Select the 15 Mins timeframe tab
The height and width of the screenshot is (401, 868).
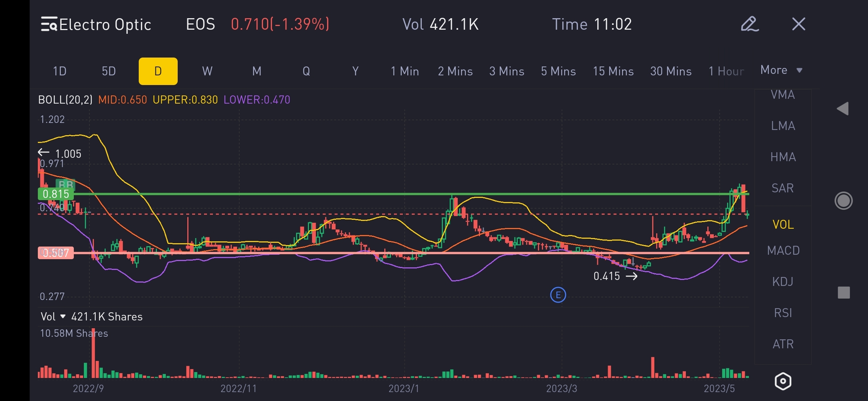pyautogui.click(x=613, y=71)
